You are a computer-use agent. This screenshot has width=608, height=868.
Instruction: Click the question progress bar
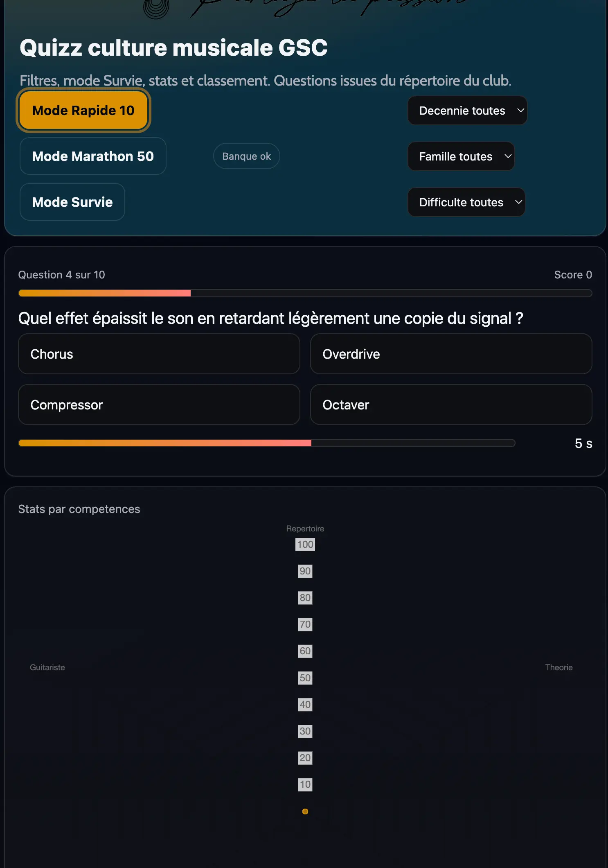tap(305, 293)
